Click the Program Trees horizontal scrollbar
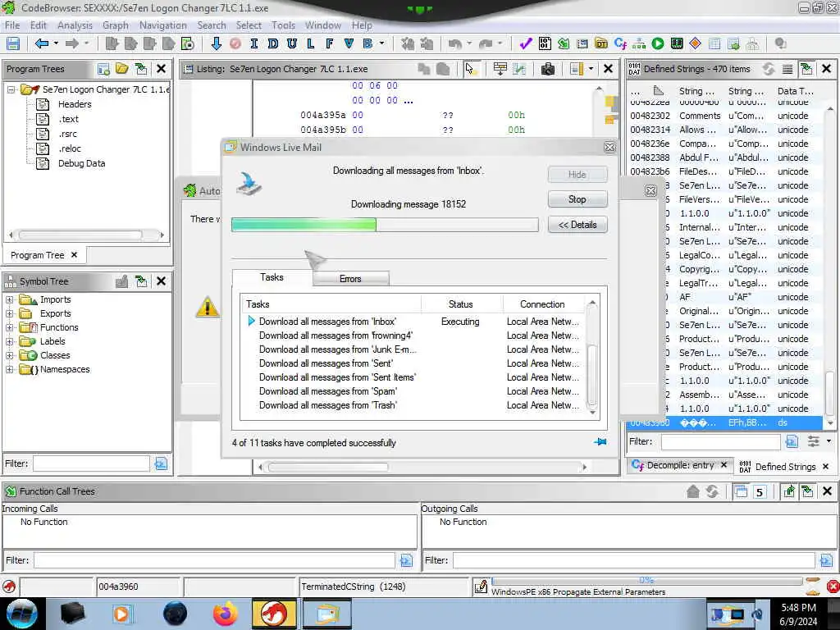This screenshot has width=840, height=630. tap(80, 235)
